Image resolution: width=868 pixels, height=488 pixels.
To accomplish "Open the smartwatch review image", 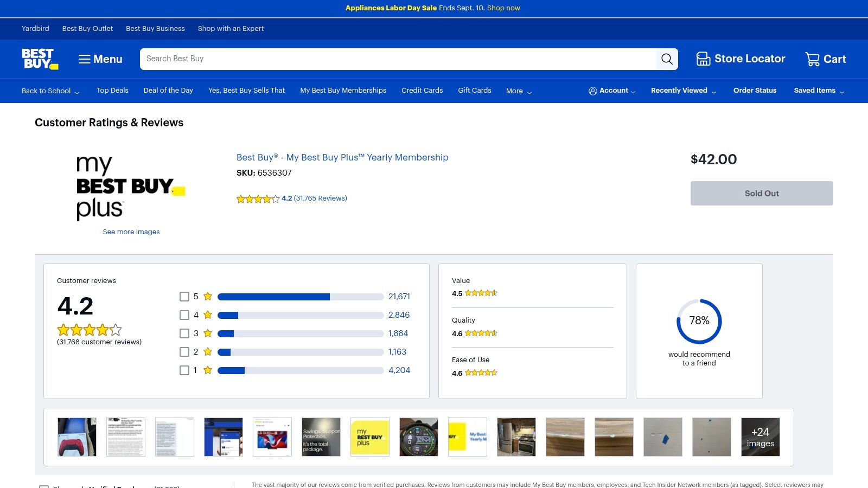I will pos(419,437).
